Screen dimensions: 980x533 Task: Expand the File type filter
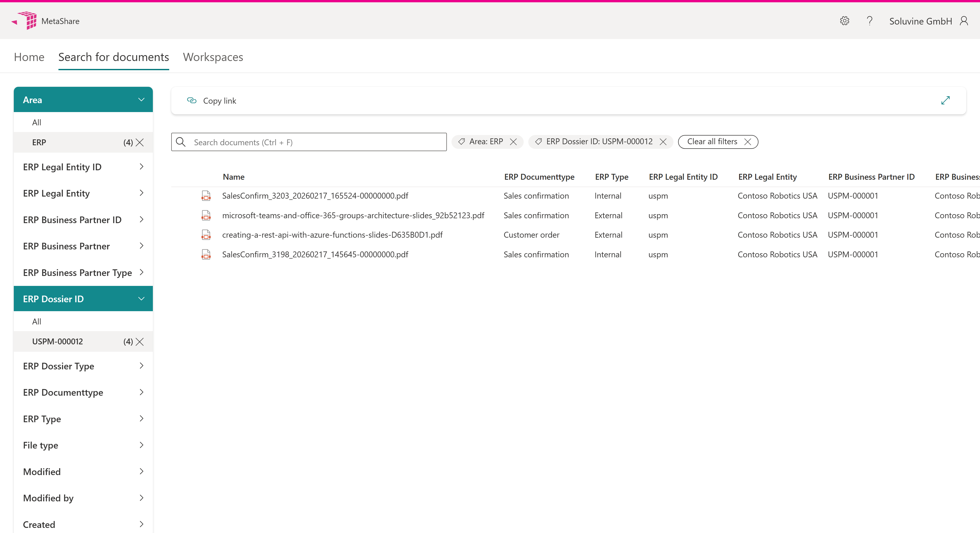click(x=141, y=445)
